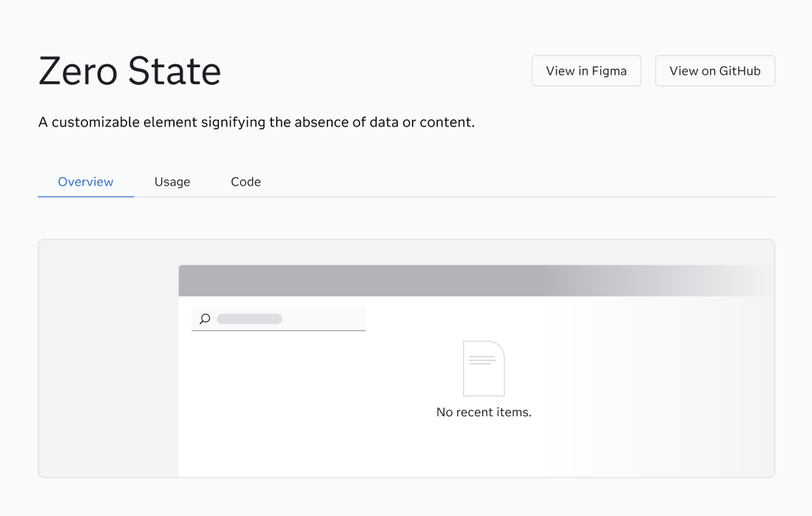Click the underline of the search field
The width and height of the screenshot is (812, 516).
tap(279, 330)
